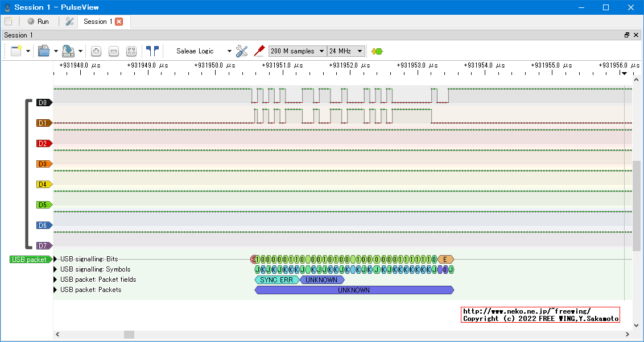Open the Saleae Logic device dropdown
Viewport: 644px width, 342px height.
coord(203,51)
